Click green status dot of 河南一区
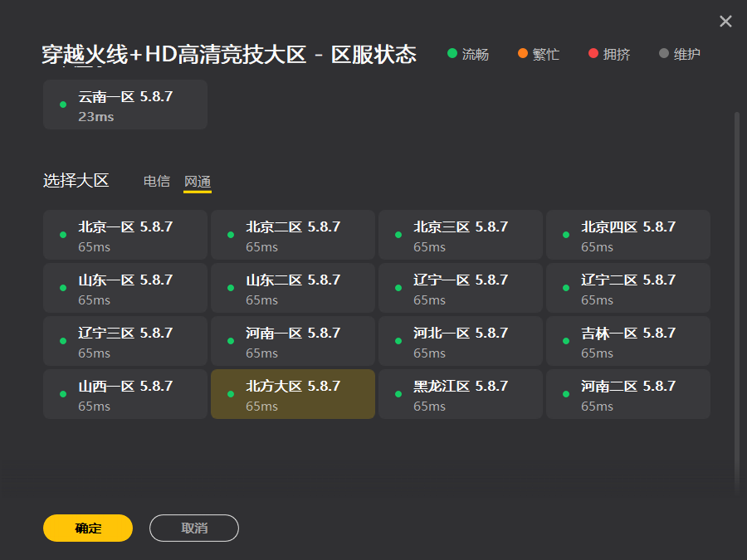Image resolution: width=747 pixels, height=560 pixels. point(231,341)
